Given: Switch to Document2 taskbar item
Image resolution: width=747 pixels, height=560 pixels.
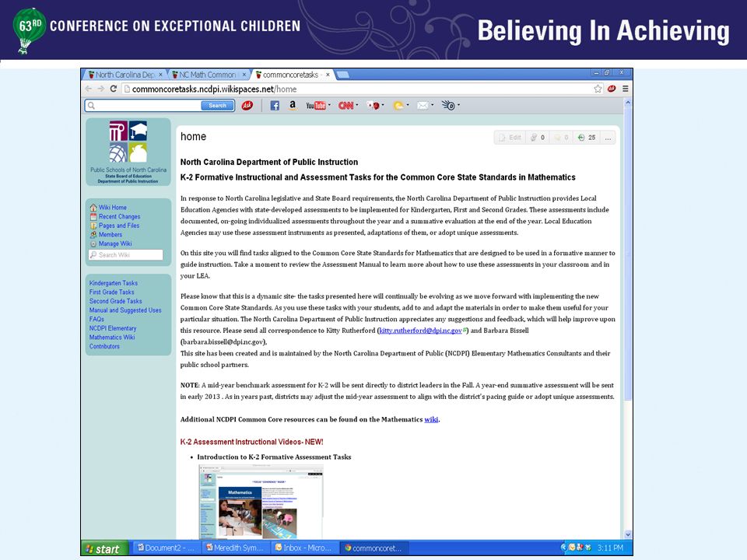Looking at the screenshot, I should (165, 548).
